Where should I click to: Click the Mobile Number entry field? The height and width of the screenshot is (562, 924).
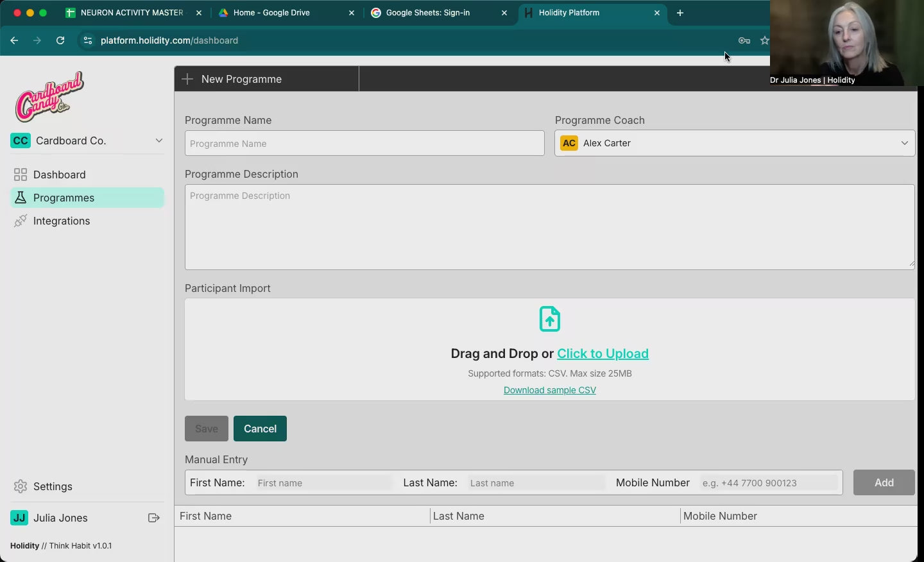(768, 482)
